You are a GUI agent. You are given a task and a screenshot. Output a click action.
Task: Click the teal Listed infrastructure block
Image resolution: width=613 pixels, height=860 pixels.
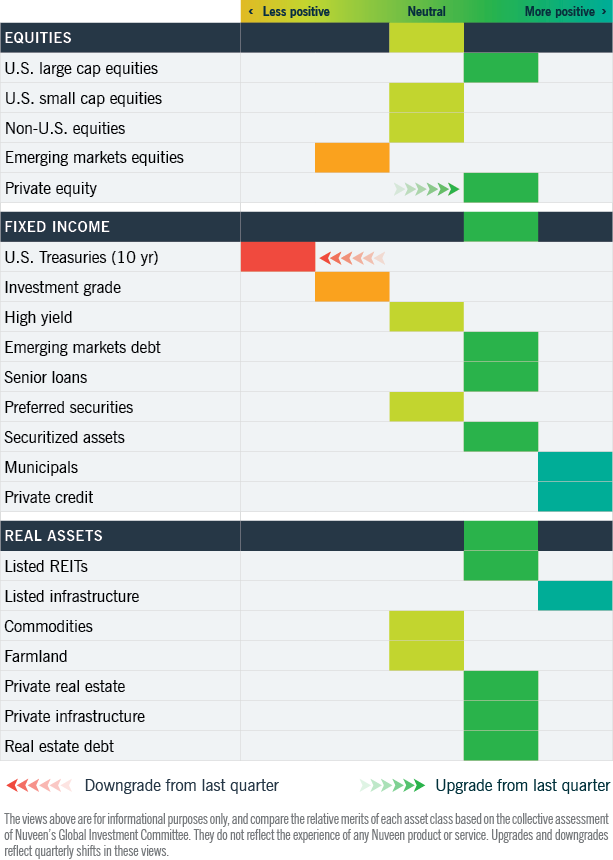click(x=575, y=596)
